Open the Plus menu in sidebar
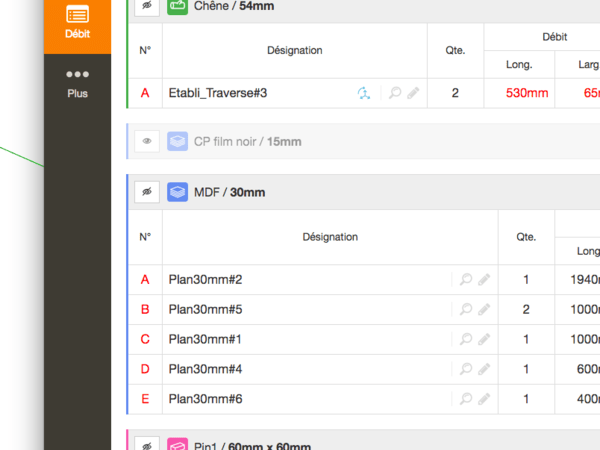Viewport: 600px width, 450px height. tap(77, 83)
